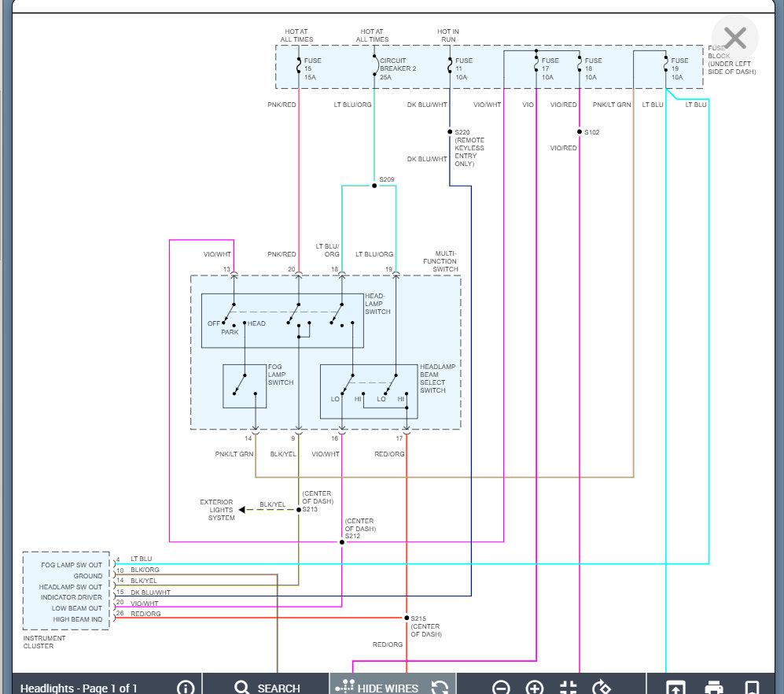Click the SEARCH button
Image resolution: width=784 pixels, height=694 pixels.
tap(267, 688)
